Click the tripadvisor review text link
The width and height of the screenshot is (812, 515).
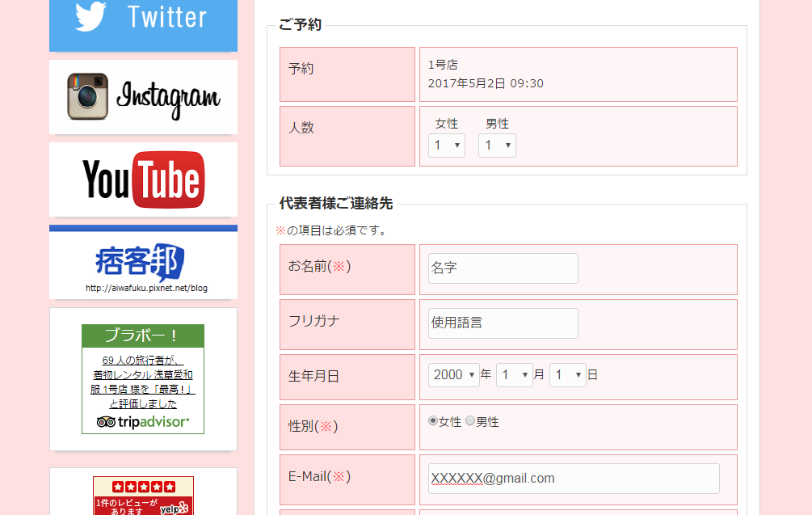tap(143, 382)
